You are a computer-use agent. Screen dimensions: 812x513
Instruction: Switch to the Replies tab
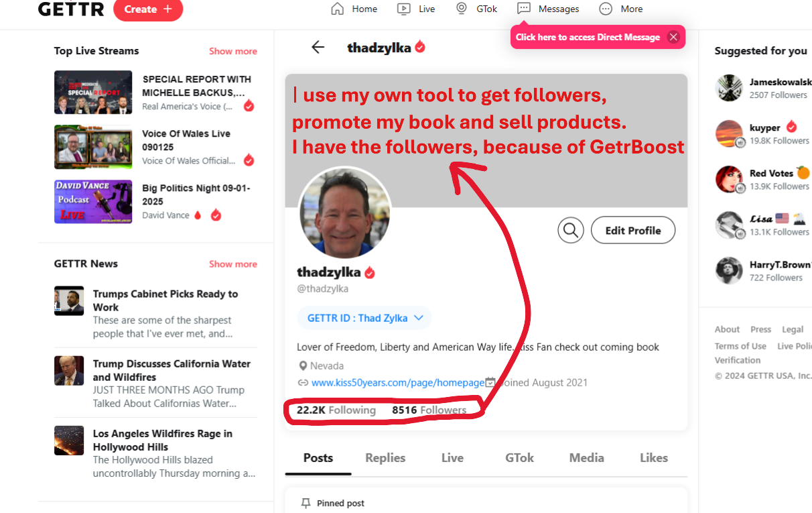pyautogui.click(x=385, y=458)
